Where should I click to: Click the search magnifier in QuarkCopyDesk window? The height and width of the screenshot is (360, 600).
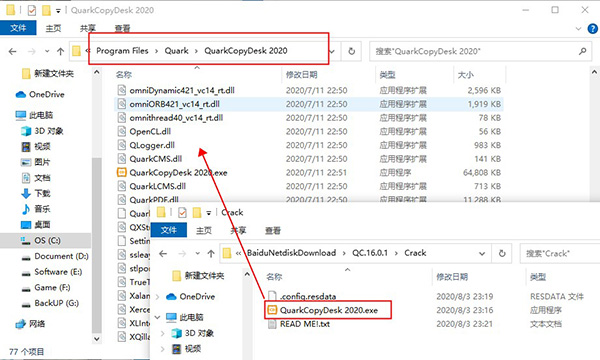click(x=582, y=51)
